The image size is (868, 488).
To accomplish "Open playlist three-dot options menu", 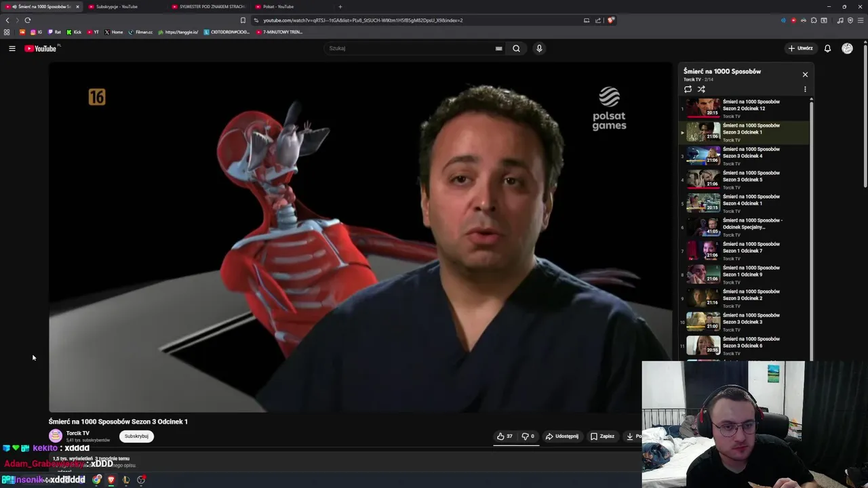I will pos(805,89).
